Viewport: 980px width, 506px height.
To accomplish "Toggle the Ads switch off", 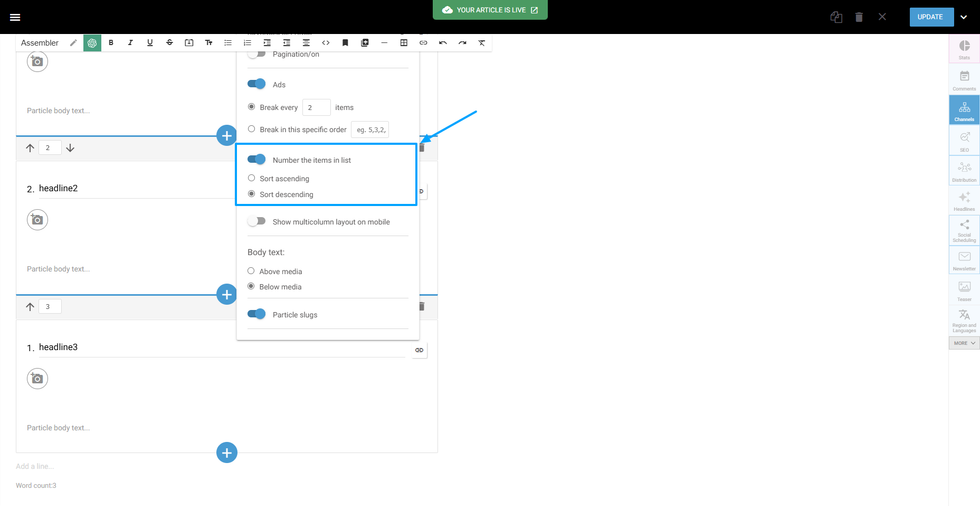I will tap(257, 85).
